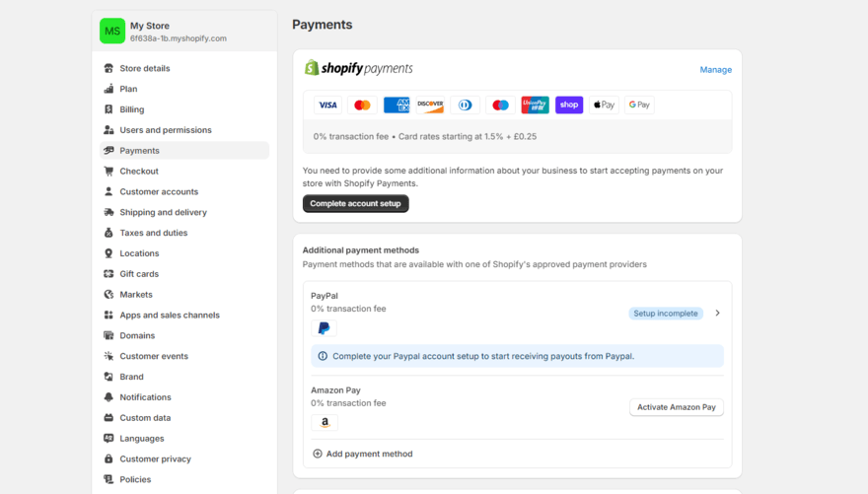Click Add payment method

tap(363, 454)
